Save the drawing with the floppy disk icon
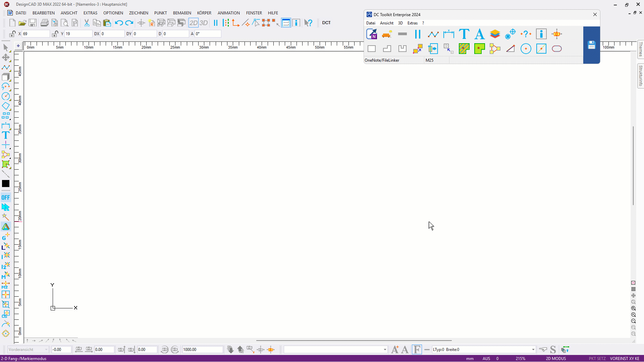The width and height of the screenshot is (644, 362). pyautogui.click(x=33, y=23)
